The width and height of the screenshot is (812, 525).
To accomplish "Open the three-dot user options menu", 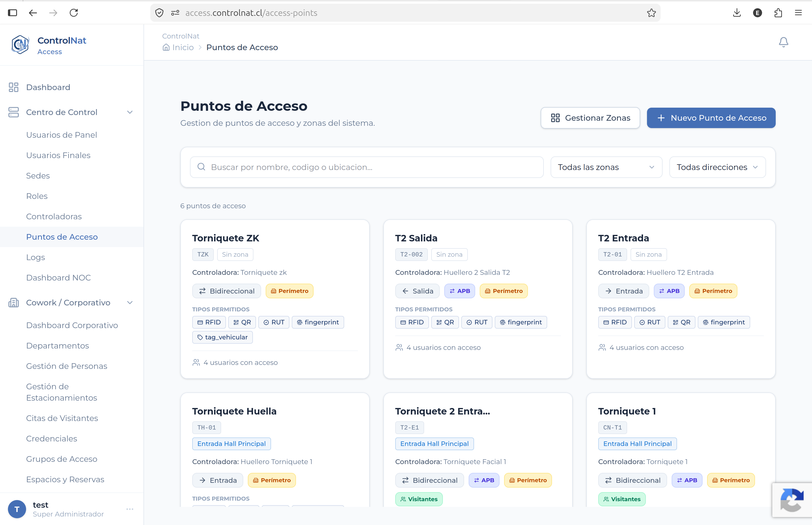I will 130,509.
